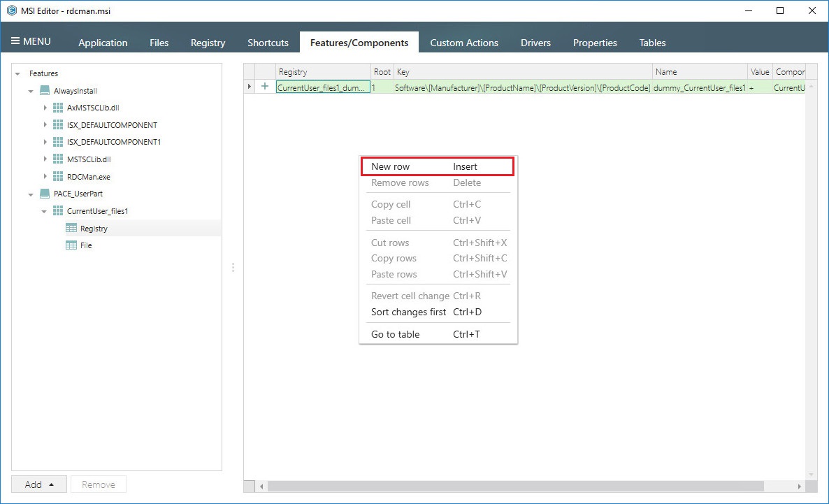This screenshot has width=829, height=504.
Task: Open the hamburger MENU button
Action: click(31, 41)
